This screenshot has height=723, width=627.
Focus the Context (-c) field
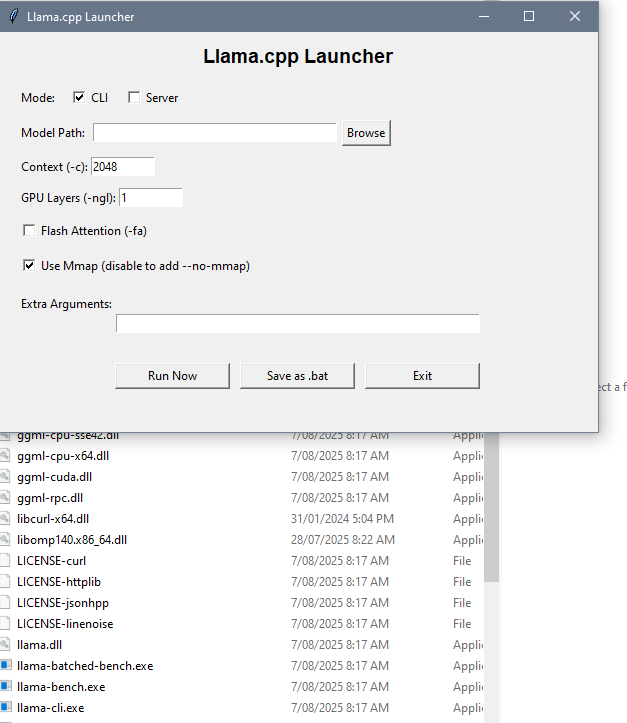[123, 166]
